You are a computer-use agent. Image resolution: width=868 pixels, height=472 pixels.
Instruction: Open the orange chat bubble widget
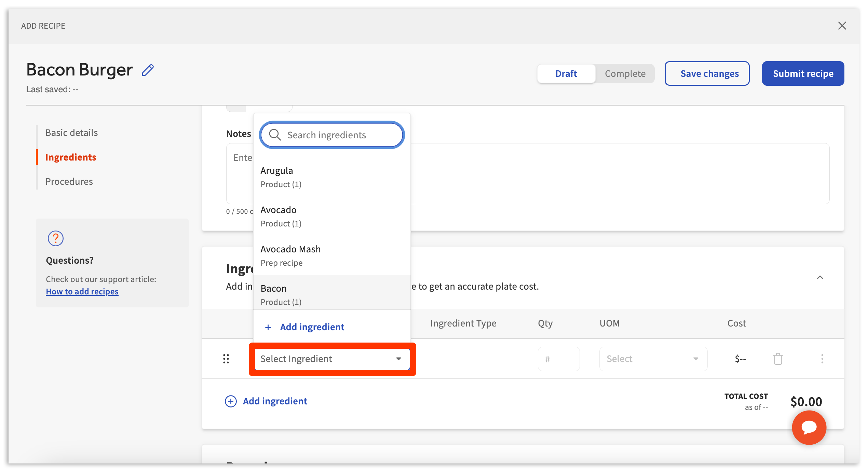click(x=809, y=427)
